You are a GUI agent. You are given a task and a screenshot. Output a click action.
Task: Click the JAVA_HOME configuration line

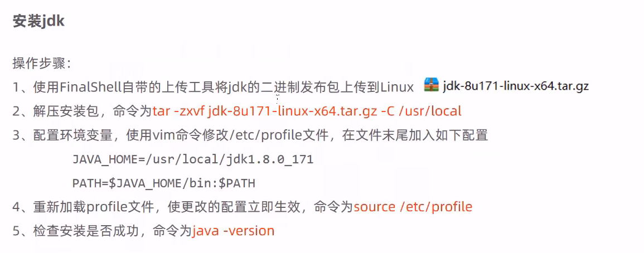pyautogui.click(x=193, y=159)
